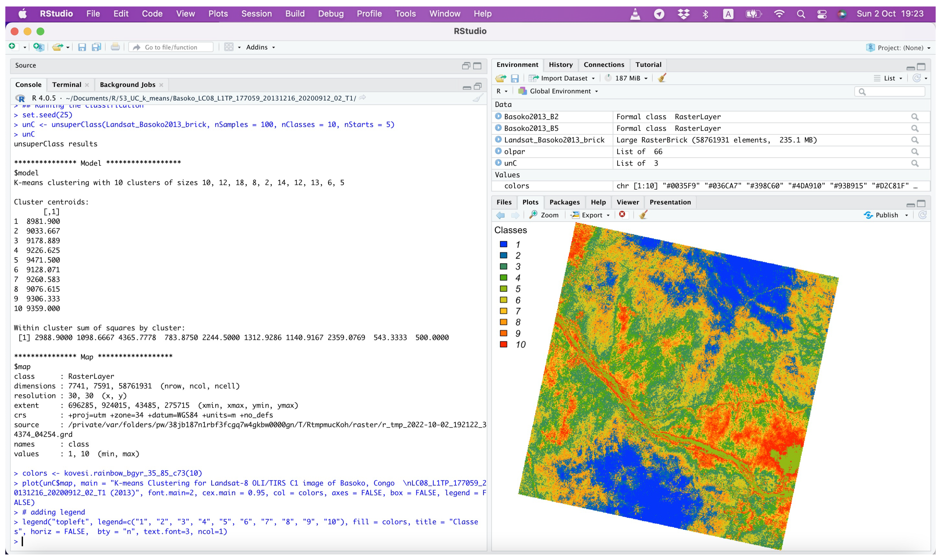Expand the unC list object
941x560 pixels.
coord(498,163)
